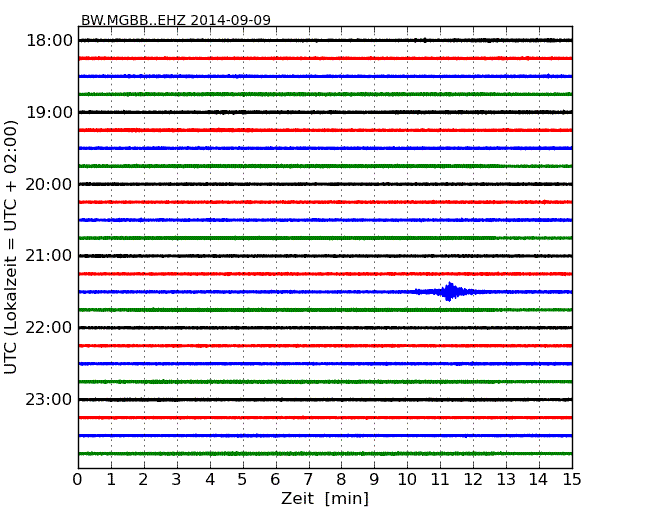Click the seismic event burst on the blue trace
The width and height of the screenshot is (650, 520).
450,292
